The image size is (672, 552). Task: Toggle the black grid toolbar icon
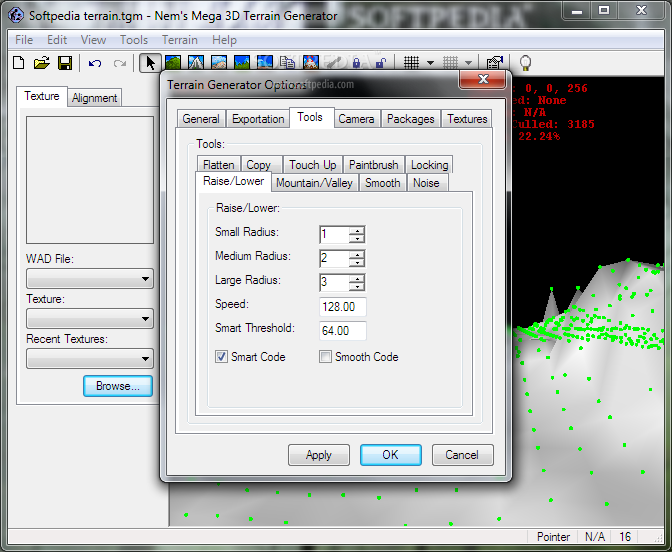[x=411, y=63]
